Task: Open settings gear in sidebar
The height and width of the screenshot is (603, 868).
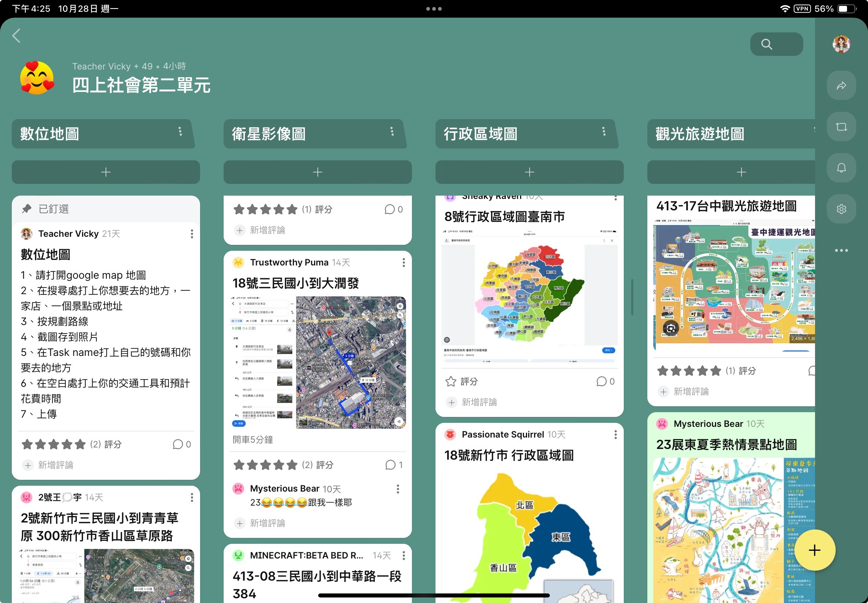Action: pos(841,209)
